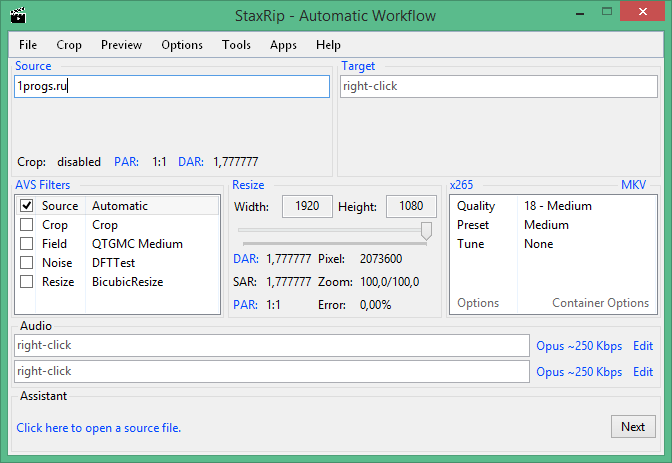672x463 pixels.
Task: Enable the Crop filter checkbox
Action: coord(27,225)
